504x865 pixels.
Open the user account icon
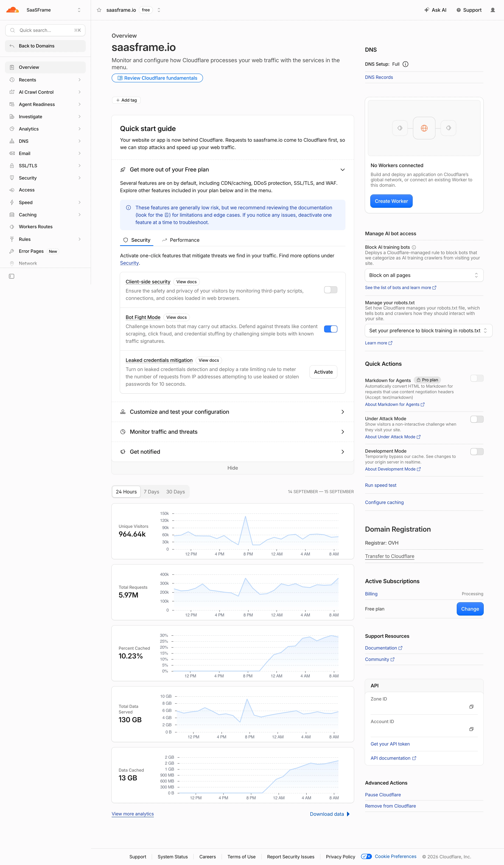[x=493, y=10]
